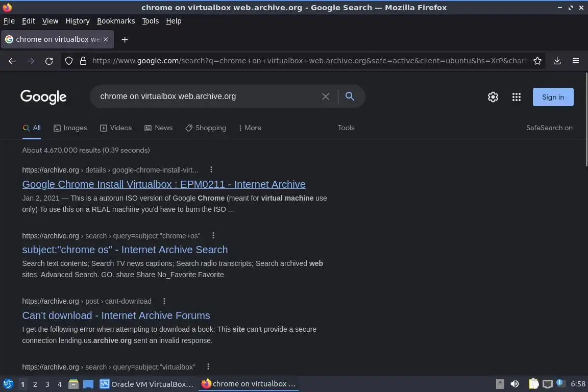Close the chrome on virtualbox tab
This screenshot has width=588, height=392.
pyautogui.click(x=106, y=39)
